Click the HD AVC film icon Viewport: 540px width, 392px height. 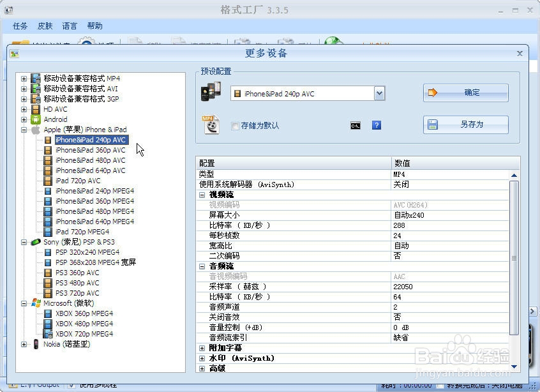tap(36, 109)
